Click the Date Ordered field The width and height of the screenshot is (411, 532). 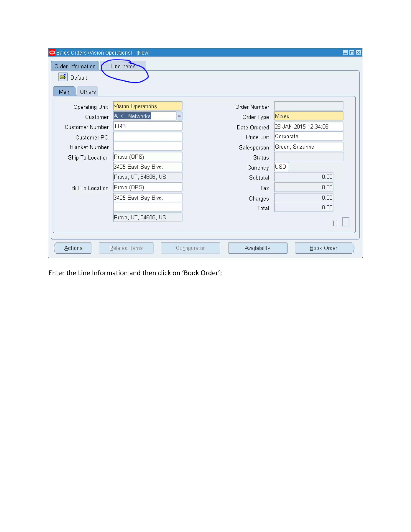click(x=309, y=126)
